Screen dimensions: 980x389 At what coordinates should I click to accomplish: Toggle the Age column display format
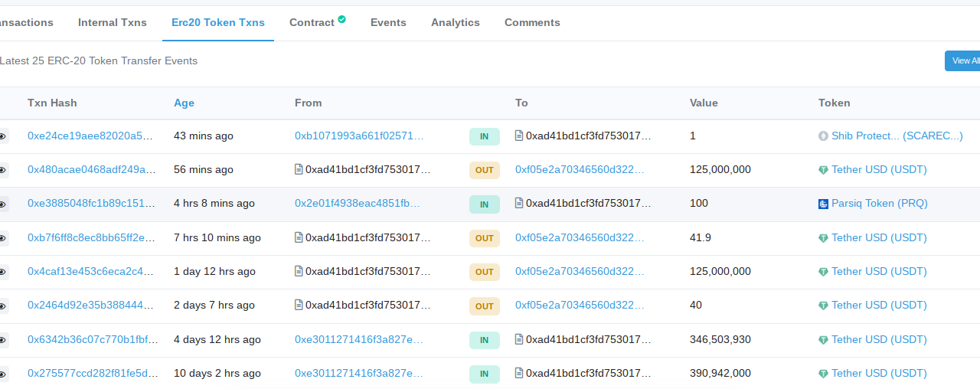click(x=184, y=103)
